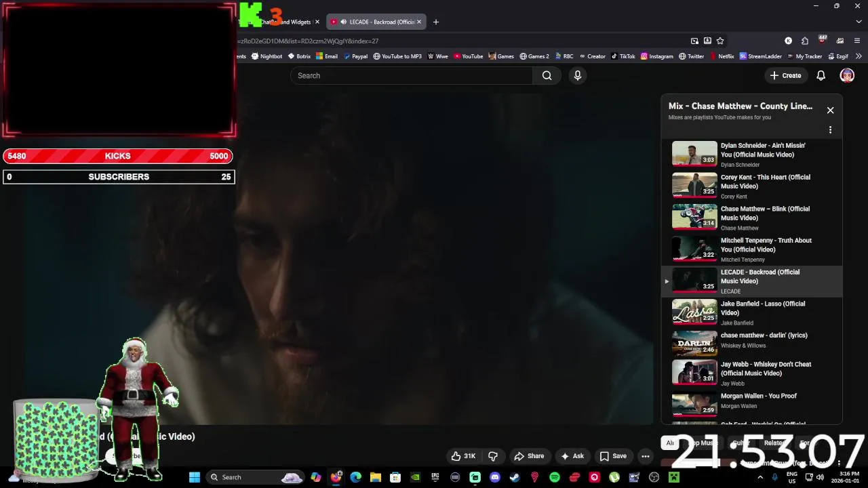Play Mitchell Tenpenny - Truth About You video
The width and height of the screenshot is (868, 488).
point(752,249)
